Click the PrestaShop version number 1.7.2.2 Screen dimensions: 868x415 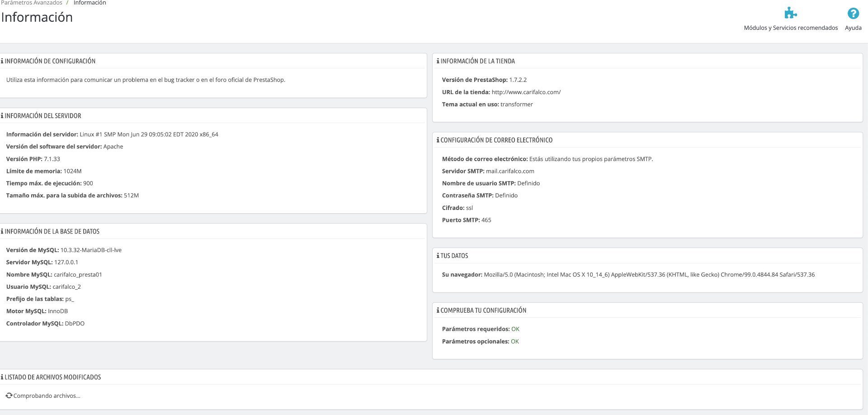518,80
